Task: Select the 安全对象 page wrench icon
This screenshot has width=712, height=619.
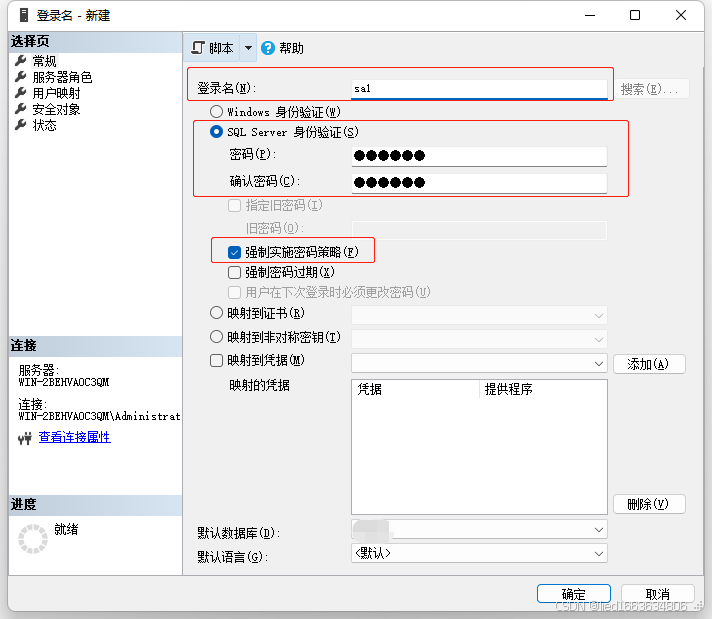Action: 20,109
